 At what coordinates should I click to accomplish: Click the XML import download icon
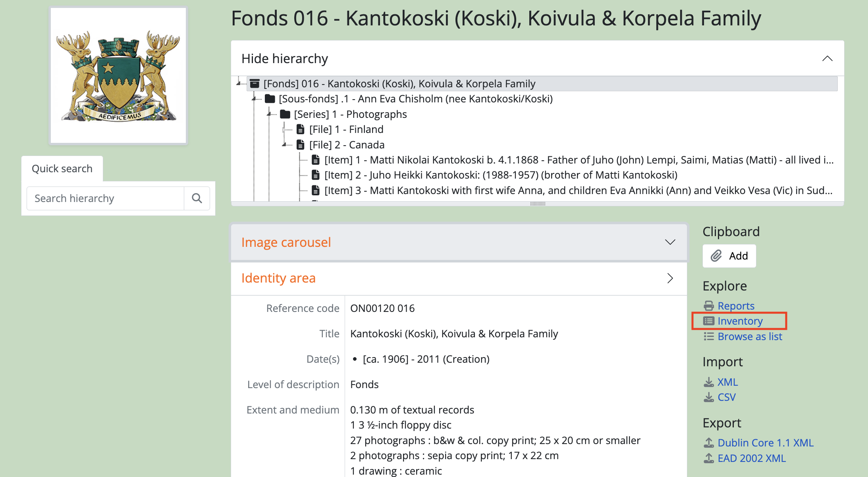(708, 382)
